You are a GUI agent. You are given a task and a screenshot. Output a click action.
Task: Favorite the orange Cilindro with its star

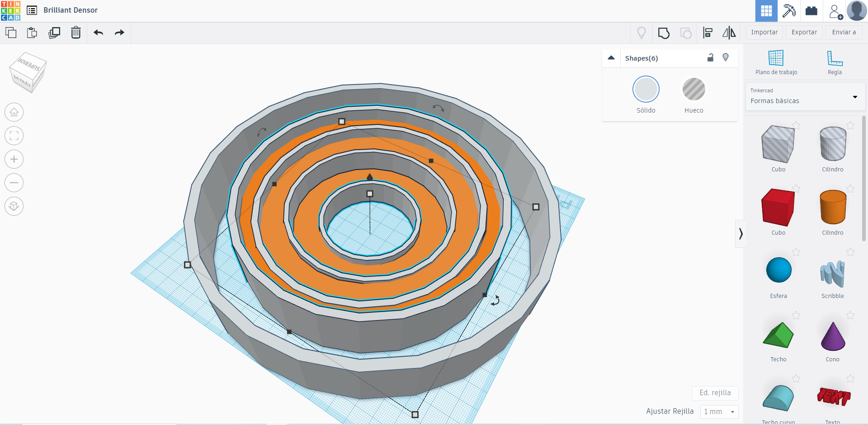850,189
